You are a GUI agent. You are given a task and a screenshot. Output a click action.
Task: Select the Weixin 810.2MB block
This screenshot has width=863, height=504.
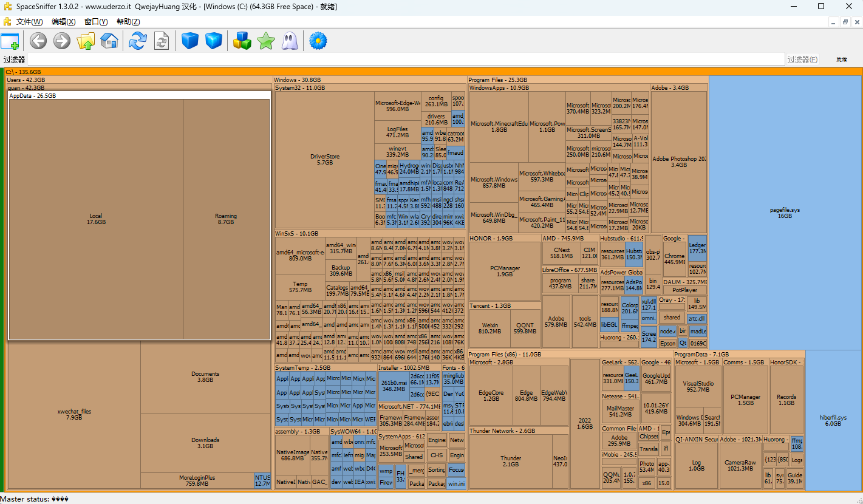(x=489, y=328)
